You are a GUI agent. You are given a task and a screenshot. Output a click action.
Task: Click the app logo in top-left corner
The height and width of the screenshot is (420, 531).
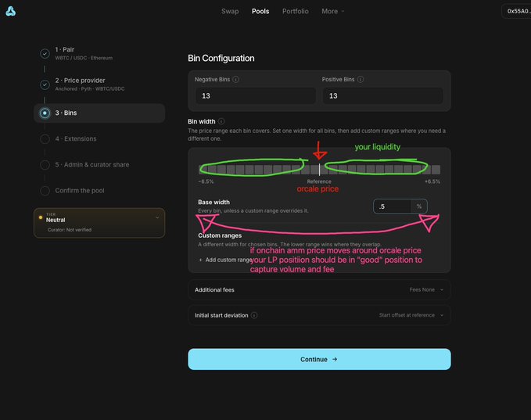(10, 11)
